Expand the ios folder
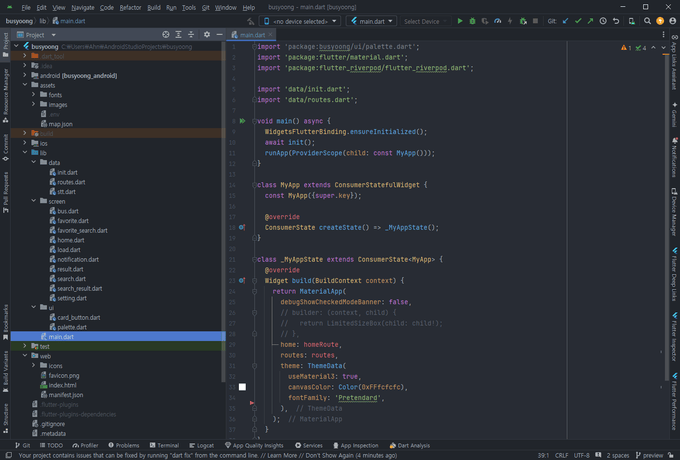680x460 pixels. [x=25, y=143]
